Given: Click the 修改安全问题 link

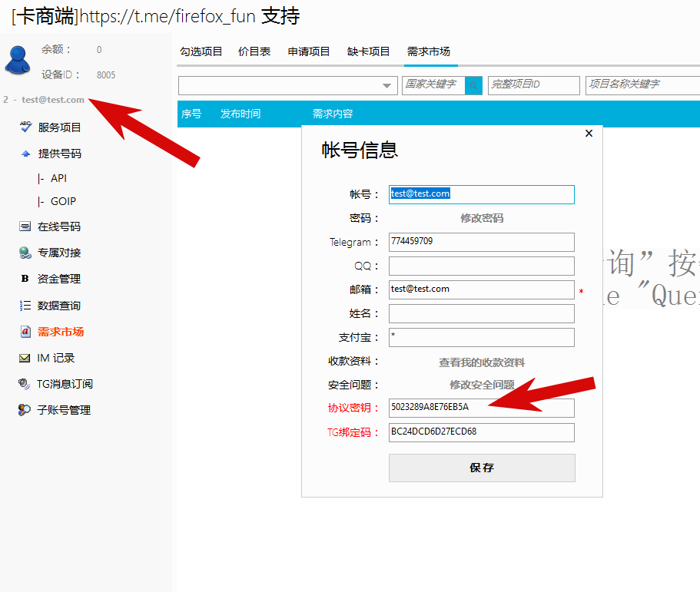Looking at the screenshot, I should click(x=482, y=385).
